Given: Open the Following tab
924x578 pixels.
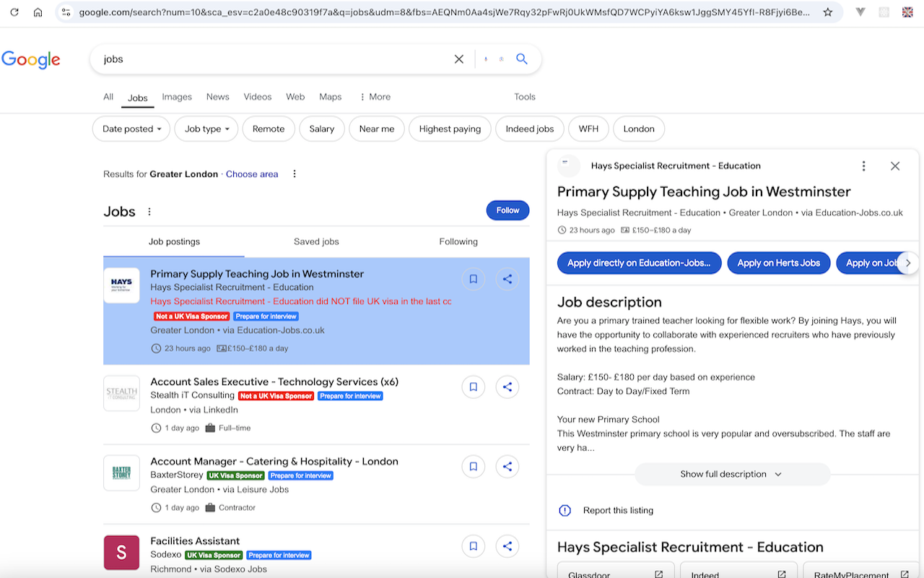Looking at the screenshot, I should coord(458,242).
